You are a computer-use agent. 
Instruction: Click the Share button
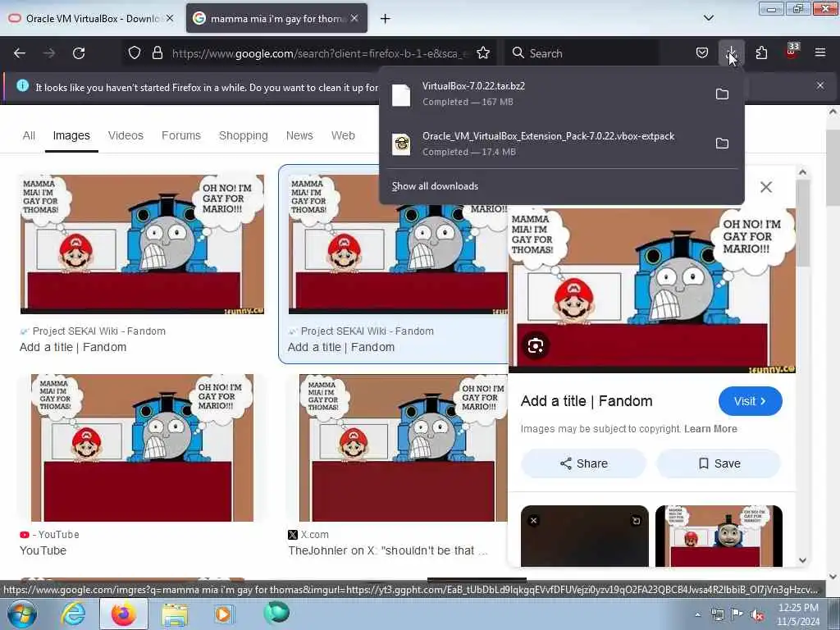pos(583,463)
